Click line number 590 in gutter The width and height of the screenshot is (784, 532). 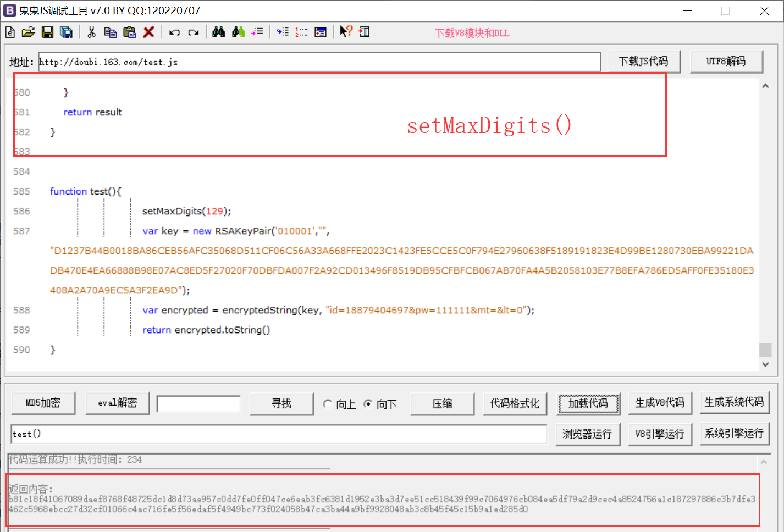21,350
